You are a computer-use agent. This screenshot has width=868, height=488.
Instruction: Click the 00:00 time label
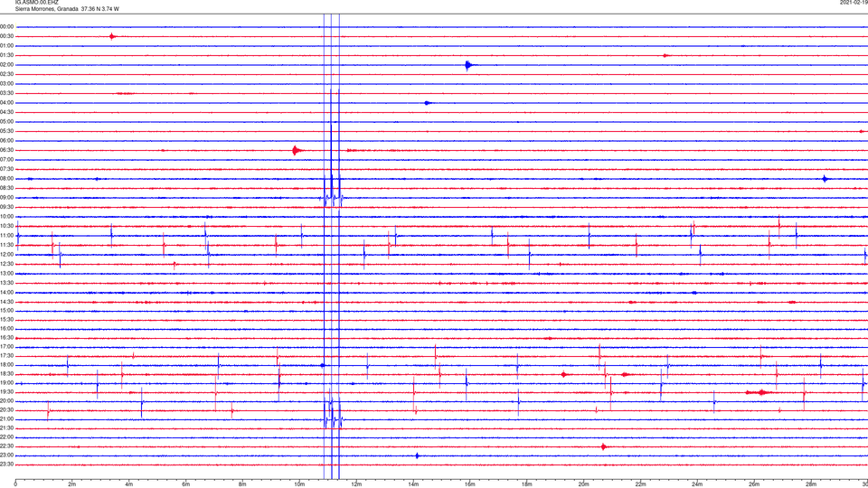[6, 26]
